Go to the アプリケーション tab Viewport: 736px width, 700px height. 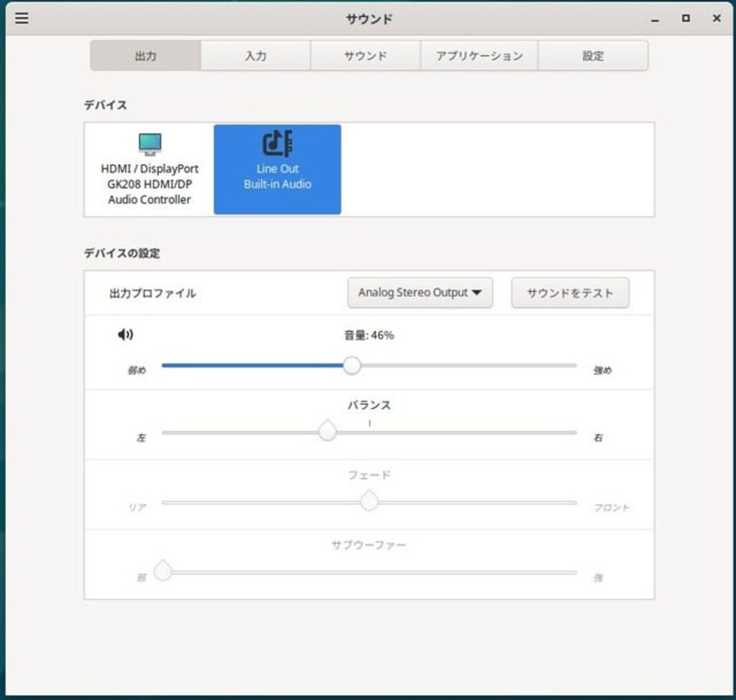[479, 55]
